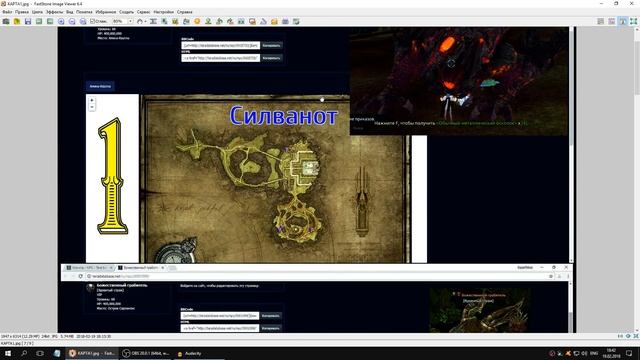This screenshot has height=360, width=640.
Task: Click the KAPTA1.jpg FastStone taskbar button
Action: point(92,353)
